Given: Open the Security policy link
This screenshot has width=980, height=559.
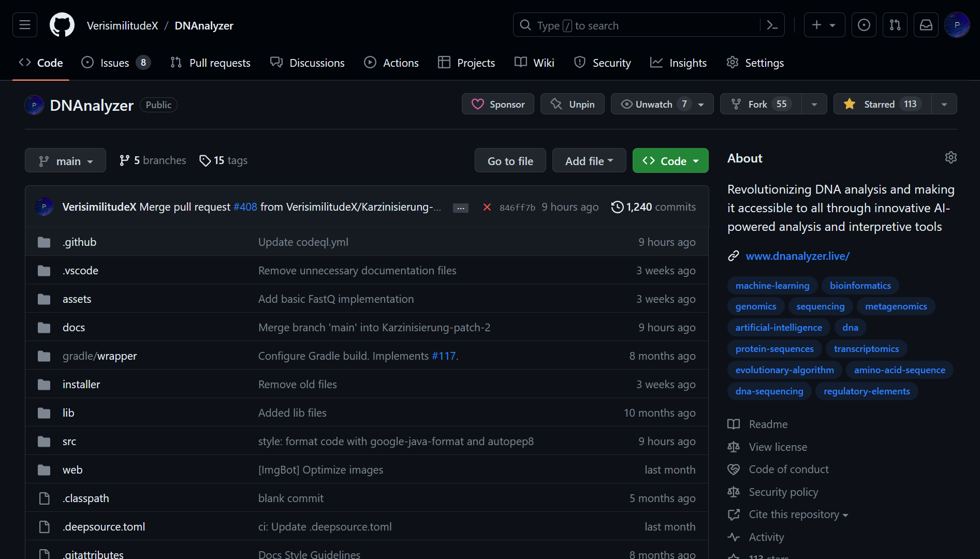Looking at the screenshot, I should [773, 492].
